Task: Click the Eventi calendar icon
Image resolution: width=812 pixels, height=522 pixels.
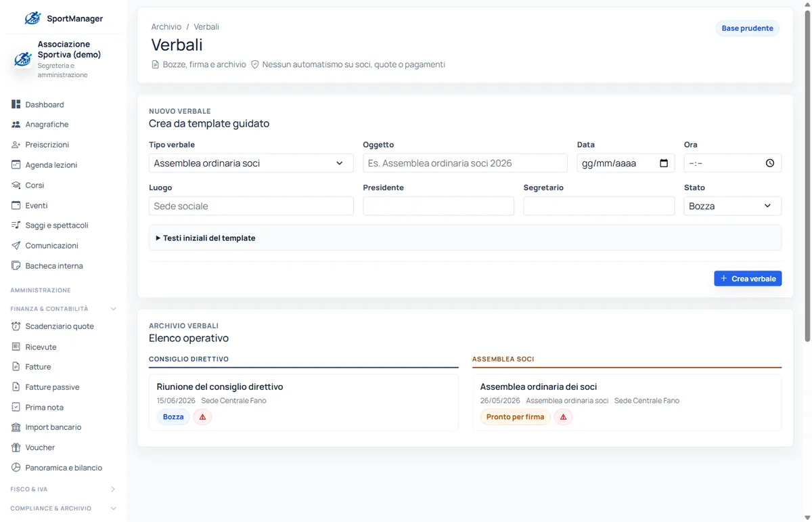Action: pos(16,205)
